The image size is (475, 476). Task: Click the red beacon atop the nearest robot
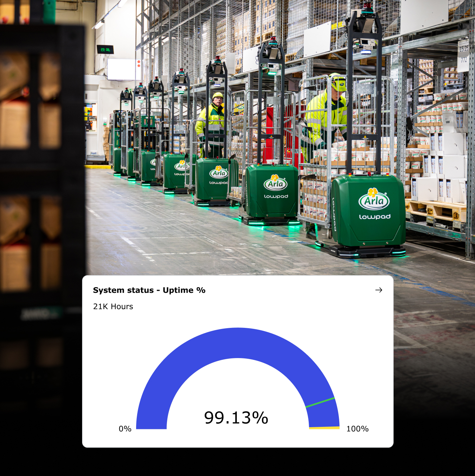coord(367,6)
